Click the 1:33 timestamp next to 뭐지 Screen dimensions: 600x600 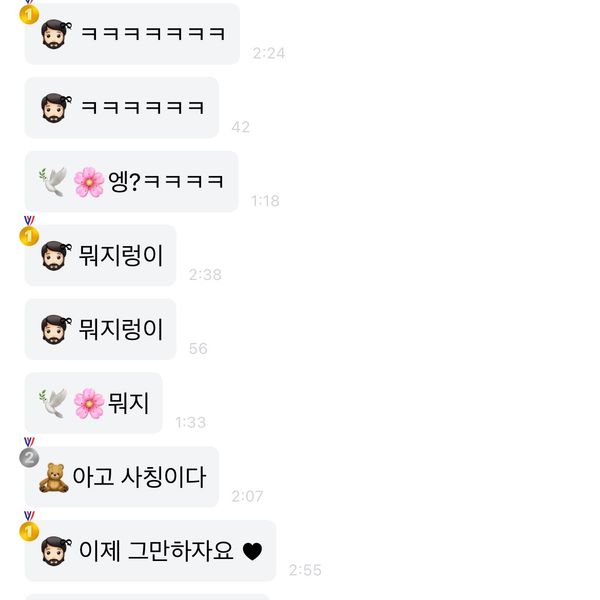[x=191, y=422]
